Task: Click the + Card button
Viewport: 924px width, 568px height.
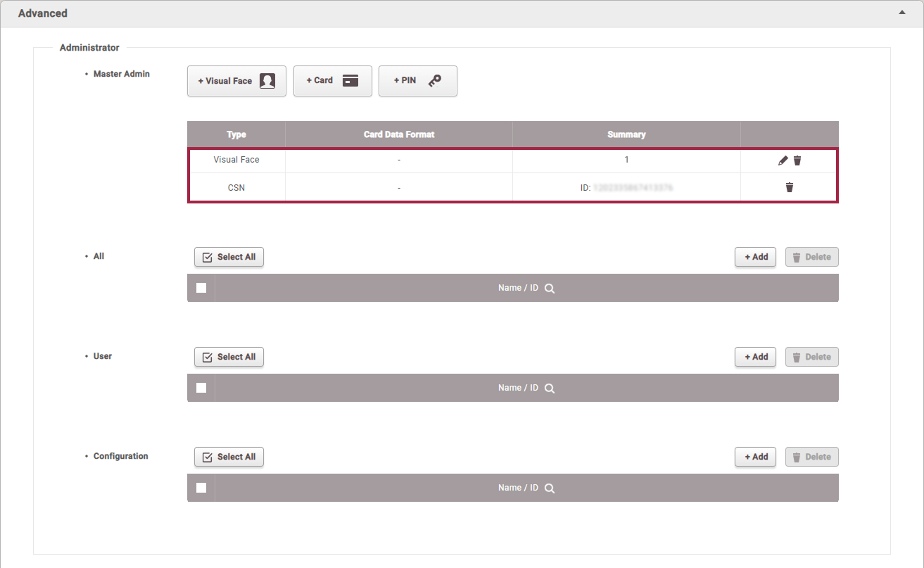Action: tap(332, 81)
